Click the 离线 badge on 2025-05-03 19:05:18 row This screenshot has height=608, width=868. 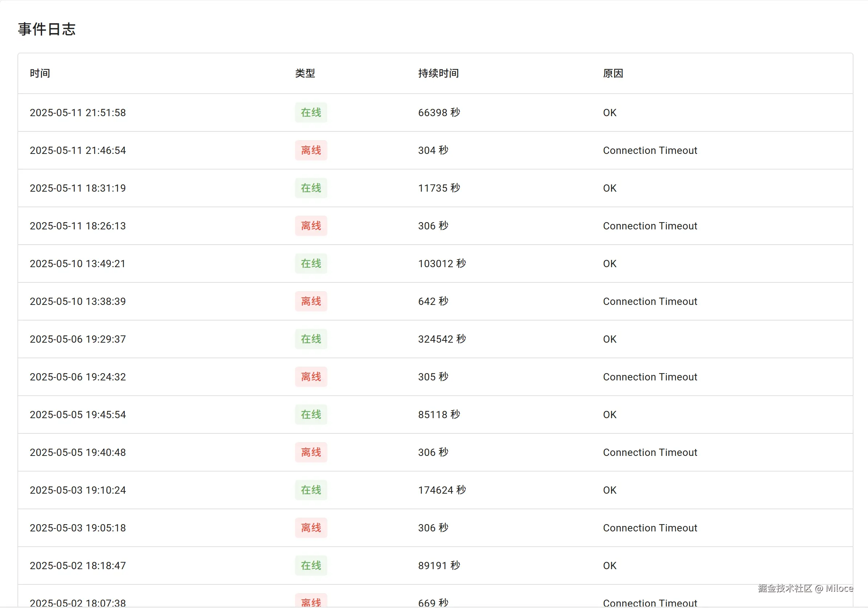click(x=311, y=528)
